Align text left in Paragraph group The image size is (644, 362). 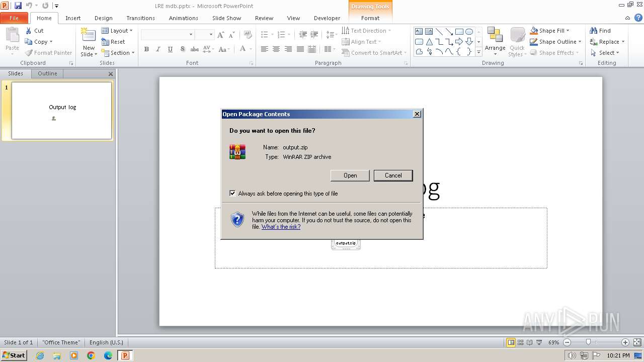(264, 49)
